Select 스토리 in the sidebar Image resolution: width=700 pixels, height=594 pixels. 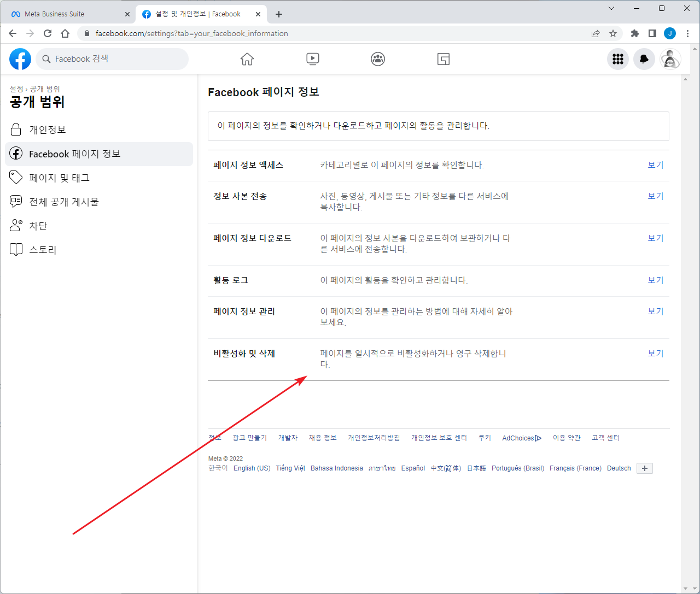99,250
